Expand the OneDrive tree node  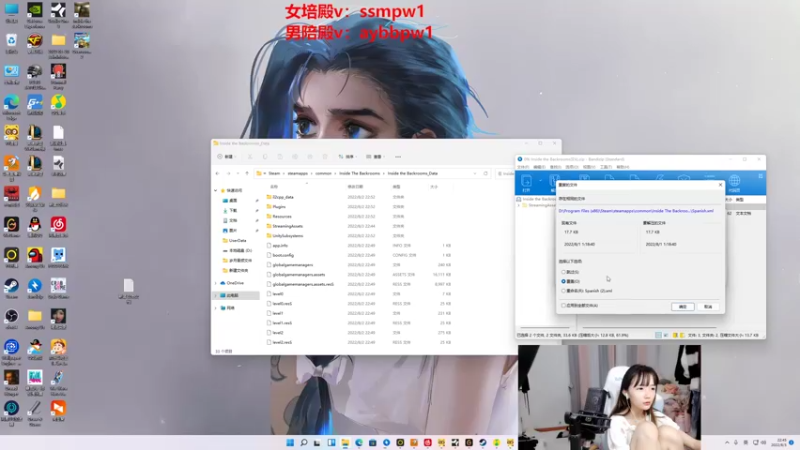tap(216, 283)
